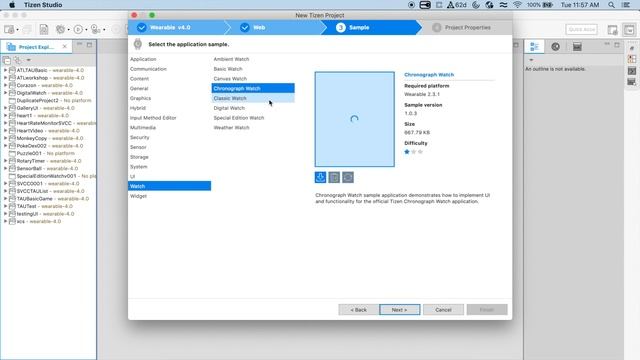640x360 pixels.
Task: Open the Outline view menu arrow
Action: [x=531, y=60]
